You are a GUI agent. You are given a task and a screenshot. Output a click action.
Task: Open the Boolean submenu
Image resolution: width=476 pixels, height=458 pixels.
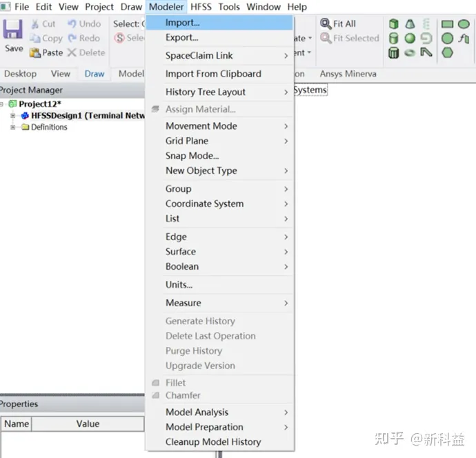(220, 266)
